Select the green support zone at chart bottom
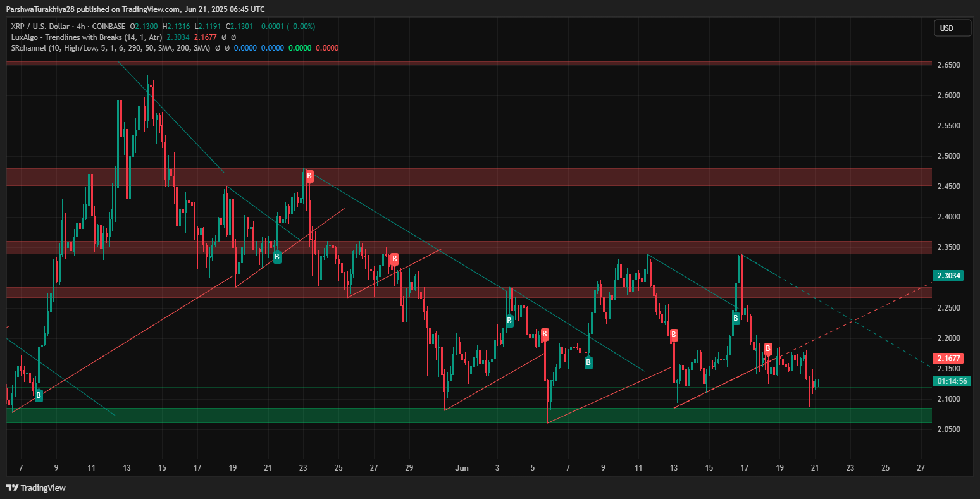 click(468, 416)
